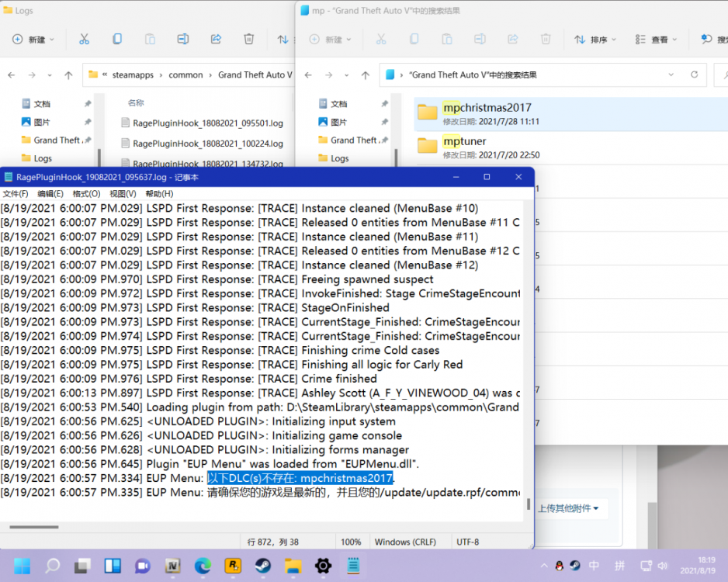
Task: Click volume icon in system tray
Action: [x=663, y=566]
